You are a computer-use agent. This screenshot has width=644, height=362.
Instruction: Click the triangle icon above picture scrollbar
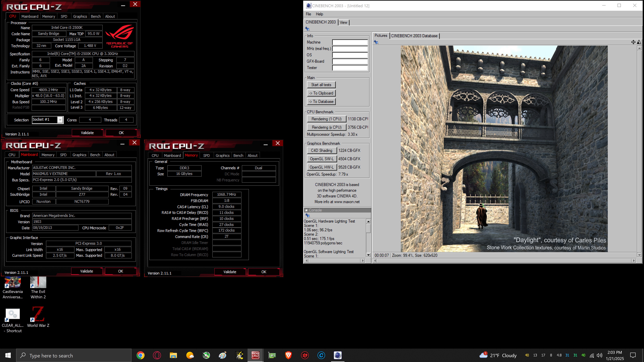click(x=639, y=42)
